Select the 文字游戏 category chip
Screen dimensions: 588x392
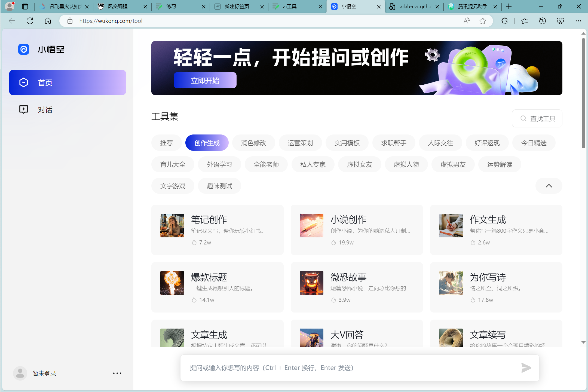[x=173, y=186]
